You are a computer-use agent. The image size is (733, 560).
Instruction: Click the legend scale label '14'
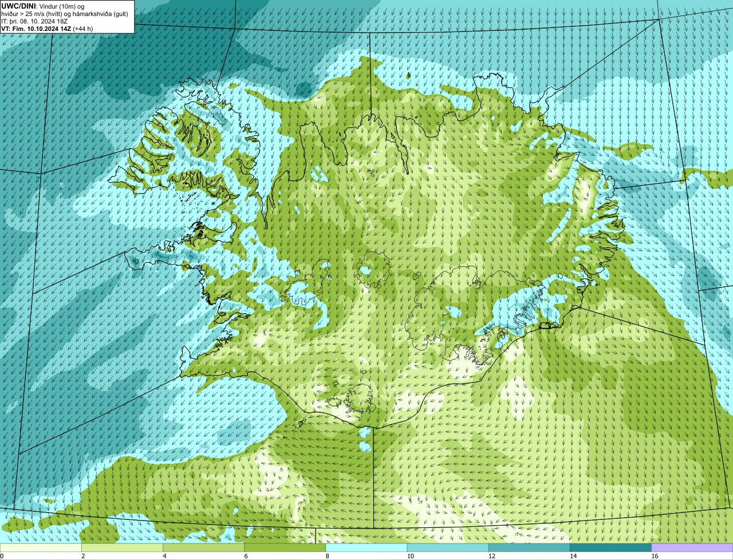[x=573, y=556]
